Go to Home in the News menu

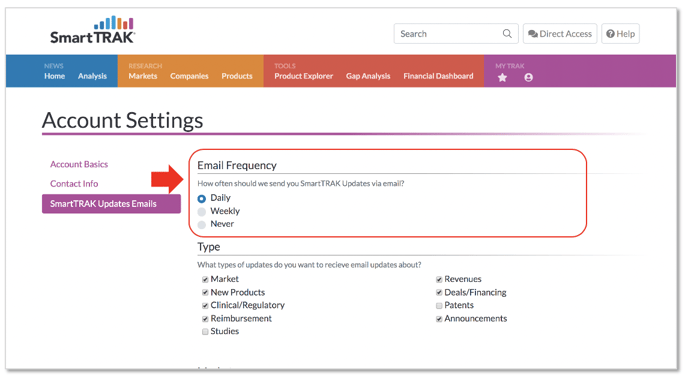click(x=54, y=76)
